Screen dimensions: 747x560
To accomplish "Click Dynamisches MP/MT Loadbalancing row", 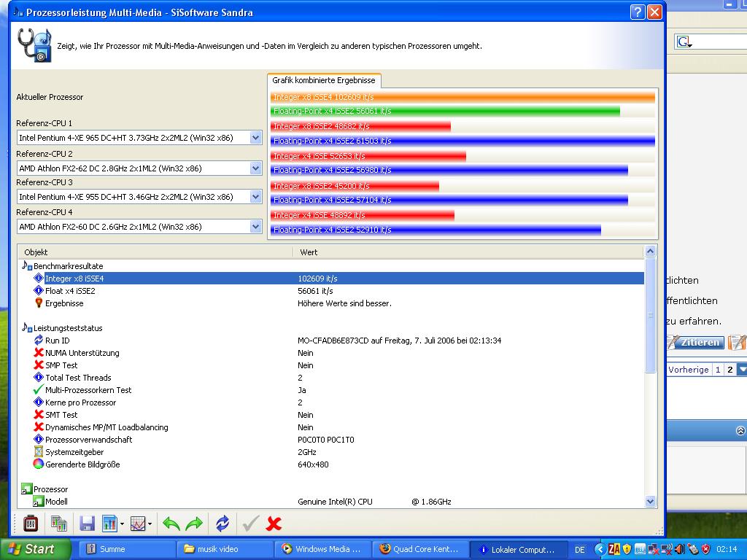I will point(332,427).
